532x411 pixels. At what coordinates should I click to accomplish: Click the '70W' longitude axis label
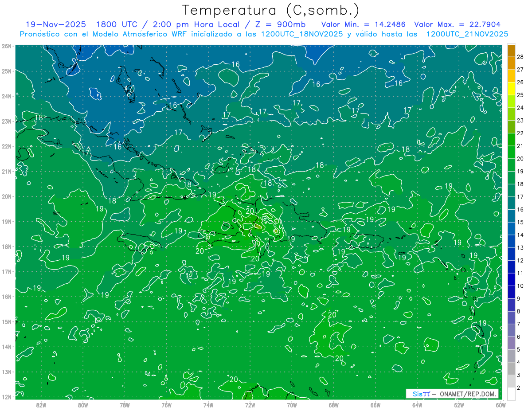[292, 404]
